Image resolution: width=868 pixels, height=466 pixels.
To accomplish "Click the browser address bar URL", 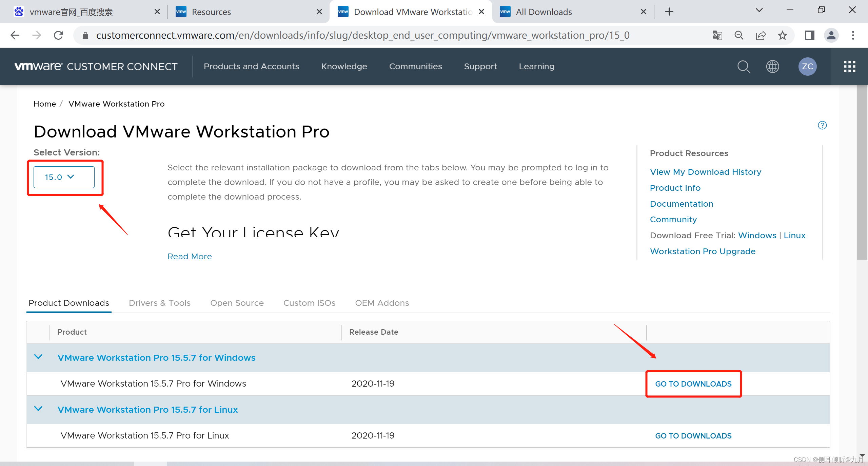I will point(363,35).
